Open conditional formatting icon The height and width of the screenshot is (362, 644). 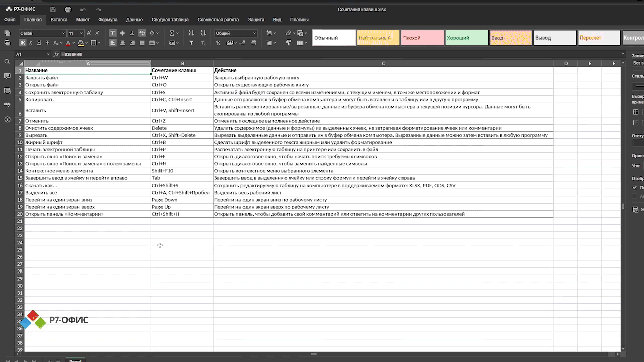tap(300, 33)
